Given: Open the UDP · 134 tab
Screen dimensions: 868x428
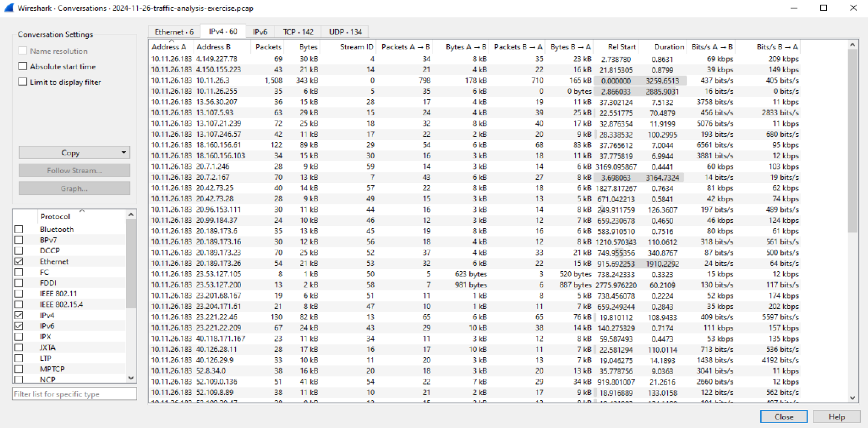Looking at the screenshot, I should click(344, 32).
